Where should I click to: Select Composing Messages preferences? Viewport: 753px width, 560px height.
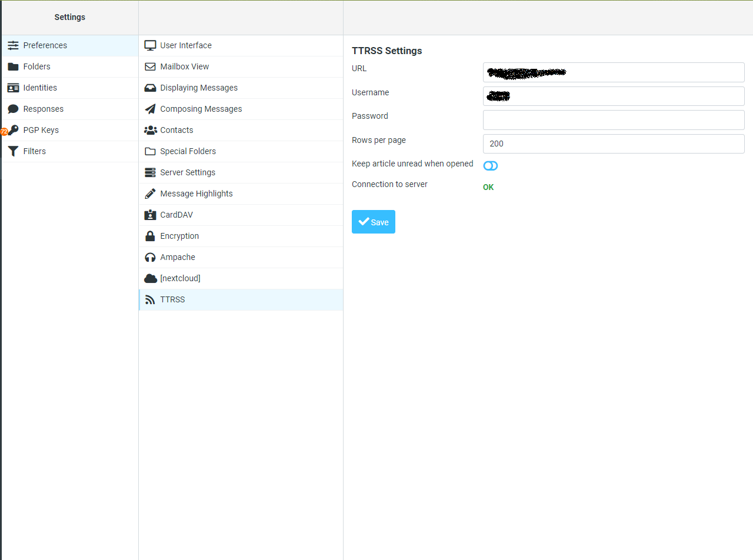click(241, 109)
